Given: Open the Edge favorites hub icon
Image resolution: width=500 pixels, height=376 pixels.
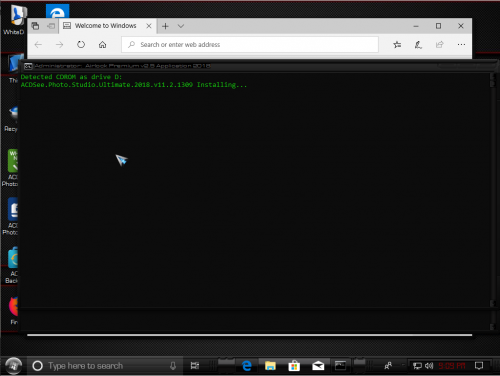Looking at the screenshot, I should click(397, 45).
